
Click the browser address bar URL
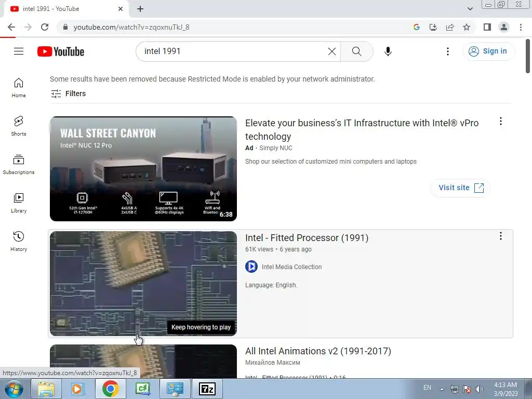(x=131, y=27)
